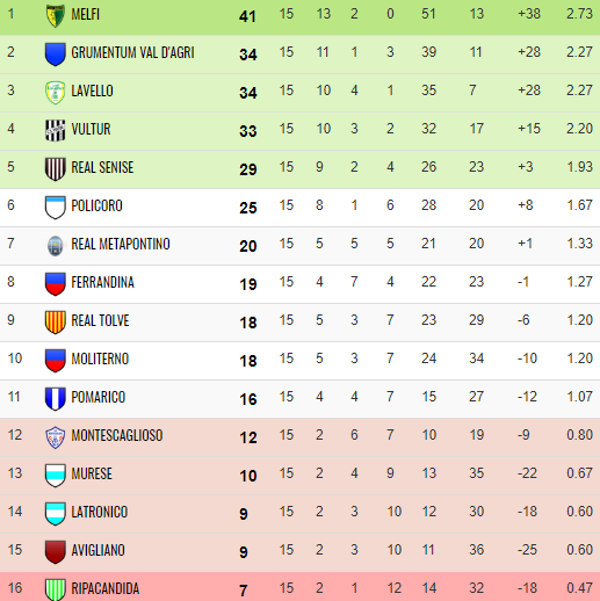This screenshot has width=600, height=601.
Task: Open the LATRONICO team link
Action: [x=99, y=512]
